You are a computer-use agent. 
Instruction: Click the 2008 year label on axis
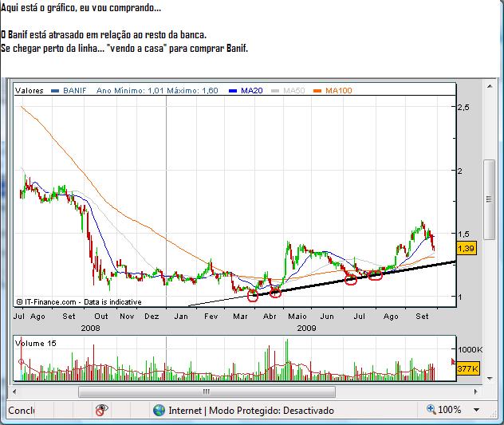(x=90, y=329)
